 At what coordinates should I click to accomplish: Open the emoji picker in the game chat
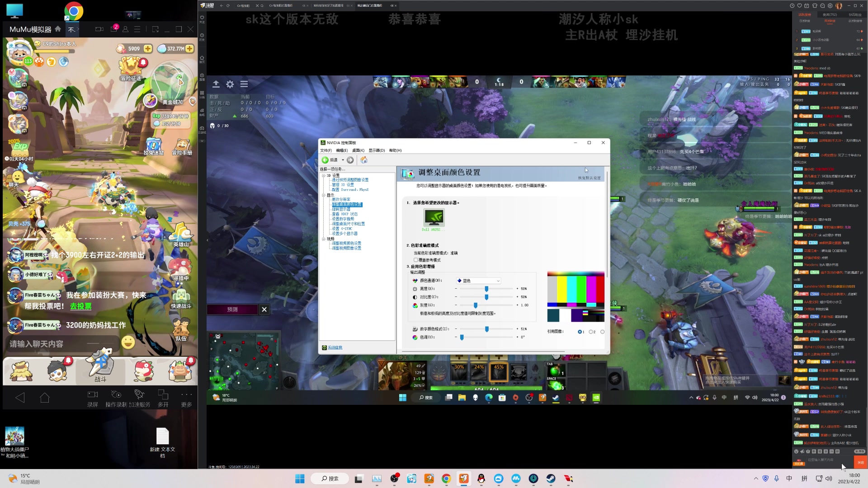128,343
